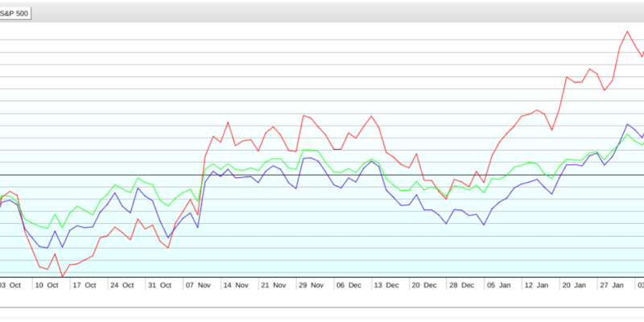
Task: Click the 06 Dec date label
Action: point(349,285)
